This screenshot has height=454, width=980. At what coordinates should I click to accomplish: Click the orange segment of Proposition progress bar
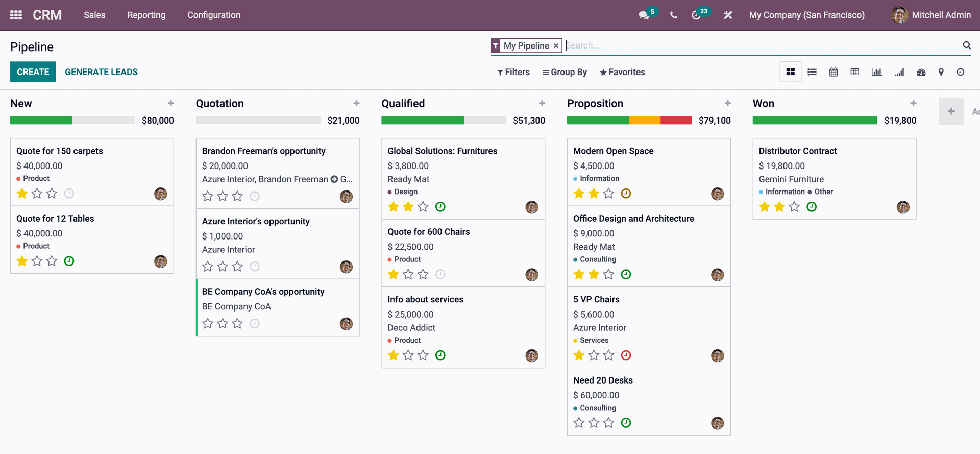[645, 121]
